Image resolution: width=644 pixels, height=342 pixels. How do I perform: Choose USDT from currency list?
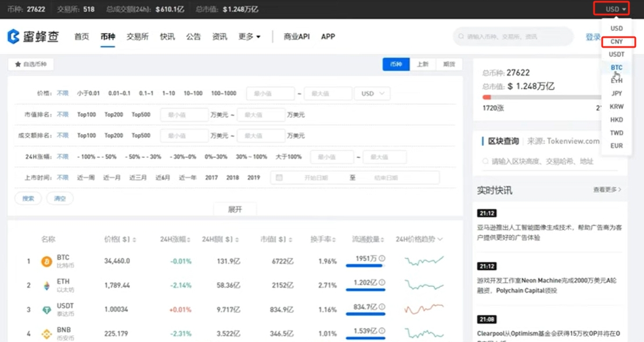617,54
